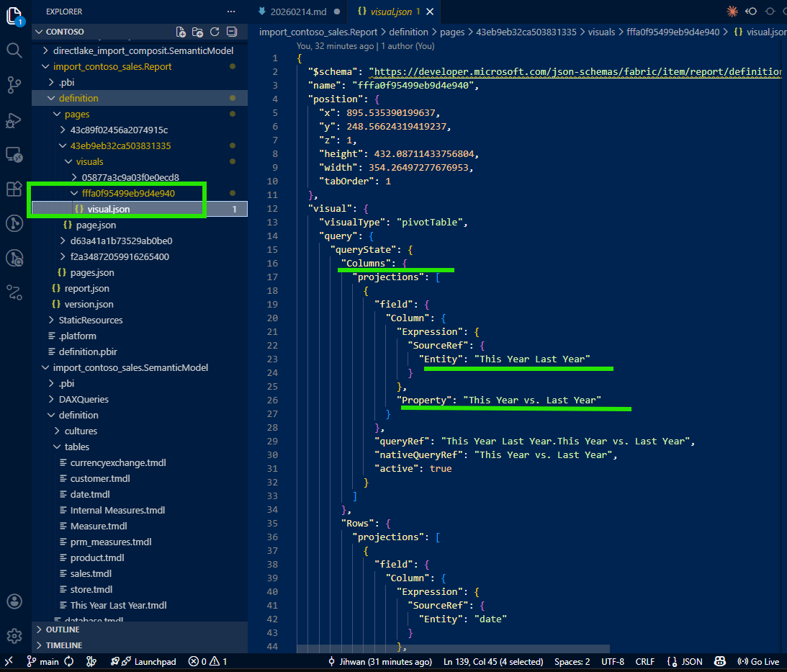Click the synchronize changes icon in status bar
787x672 pixels.
click(69, 661)
